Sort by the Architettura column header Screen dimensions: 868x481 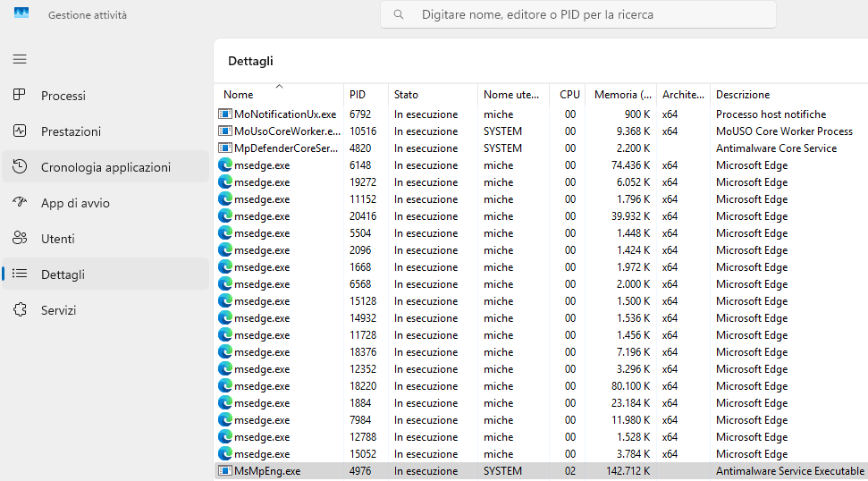coord(683,94)
